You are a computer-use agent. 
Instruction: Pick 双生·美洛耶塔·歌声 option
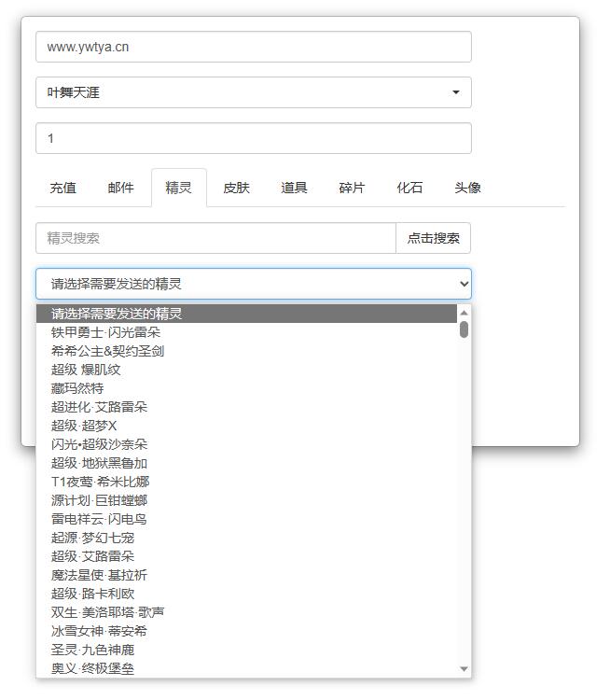click(246, 613)
